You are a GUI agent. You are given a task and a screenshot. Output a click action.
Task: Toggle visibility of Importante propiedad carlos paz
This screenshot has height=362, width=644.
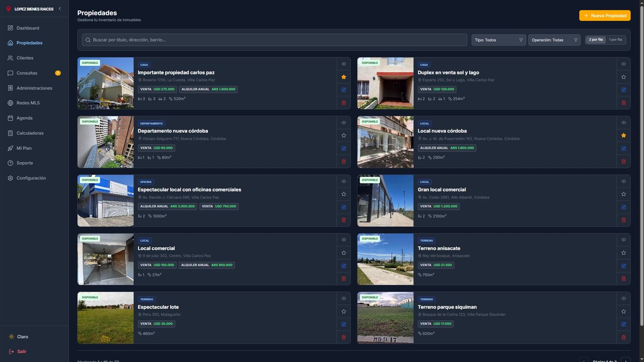[x=344, y=64]
